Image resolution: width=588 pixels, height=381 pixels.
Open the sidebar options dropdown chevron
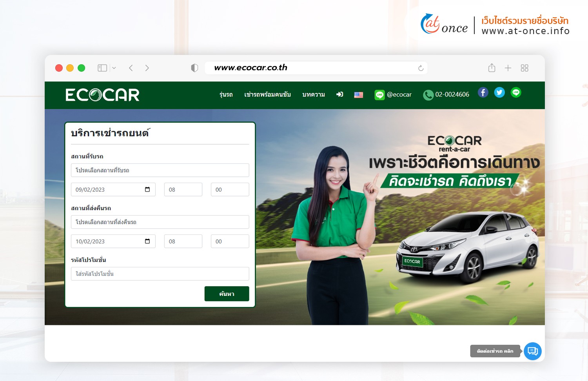coord(114,68)
